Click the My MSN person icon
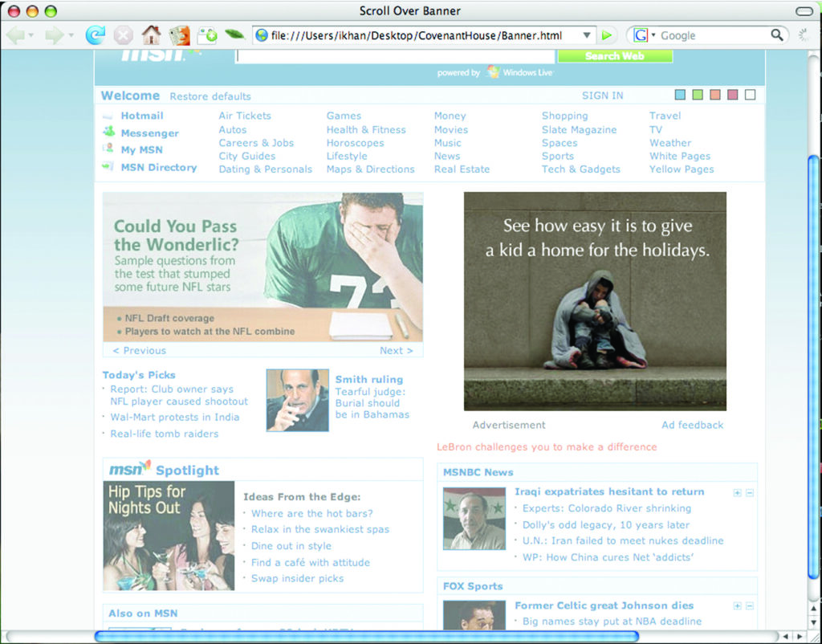The height and width of the screenshot is (644, 822). pos(108,149)
